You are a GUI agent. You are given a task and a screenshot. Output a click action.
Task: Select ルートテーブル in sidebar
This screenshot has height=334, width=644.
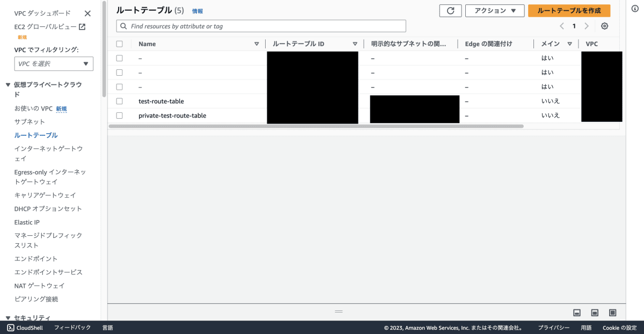pyautogui.click(x=36, y=135)
